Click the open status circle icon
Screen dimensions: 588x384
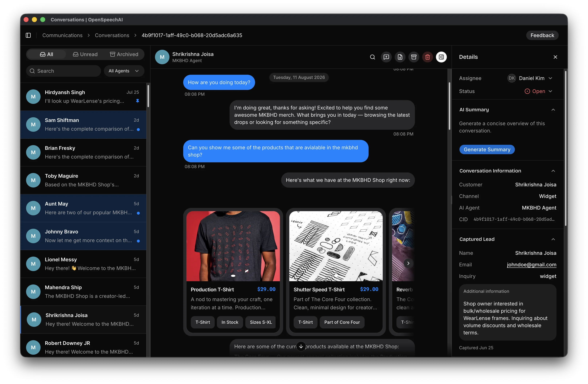527,91
